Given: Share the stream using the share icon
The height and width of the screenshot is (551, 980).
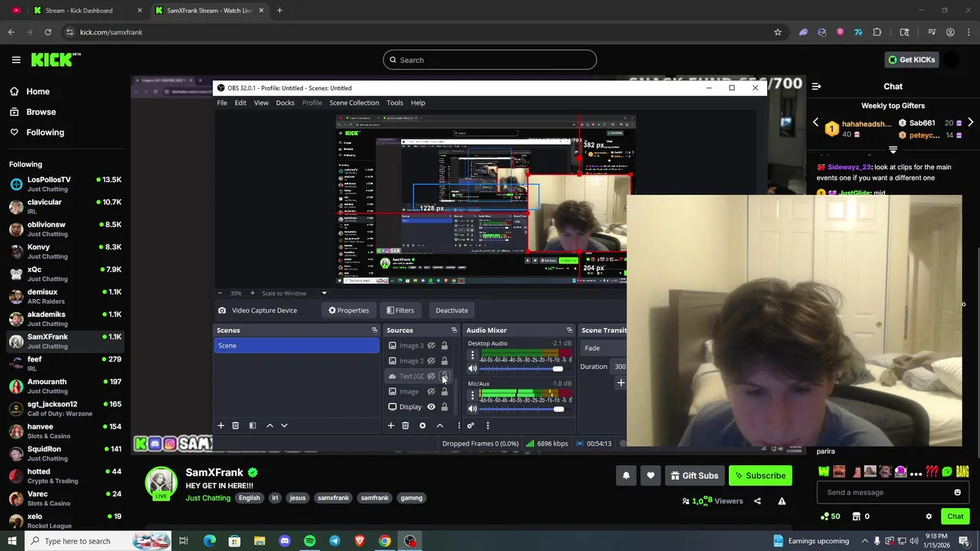Looking at the screenshot, I should (757, 501).
